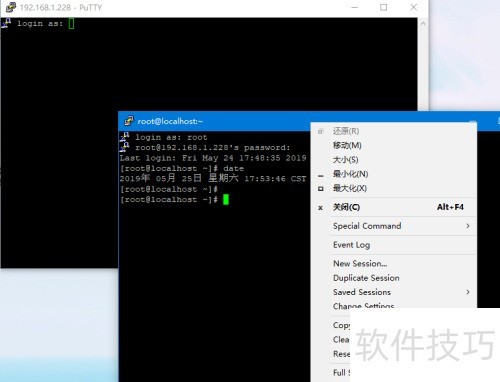Click the green cursor at the last prompt
This screenshot has width=500, height=382.
point(226,199)
